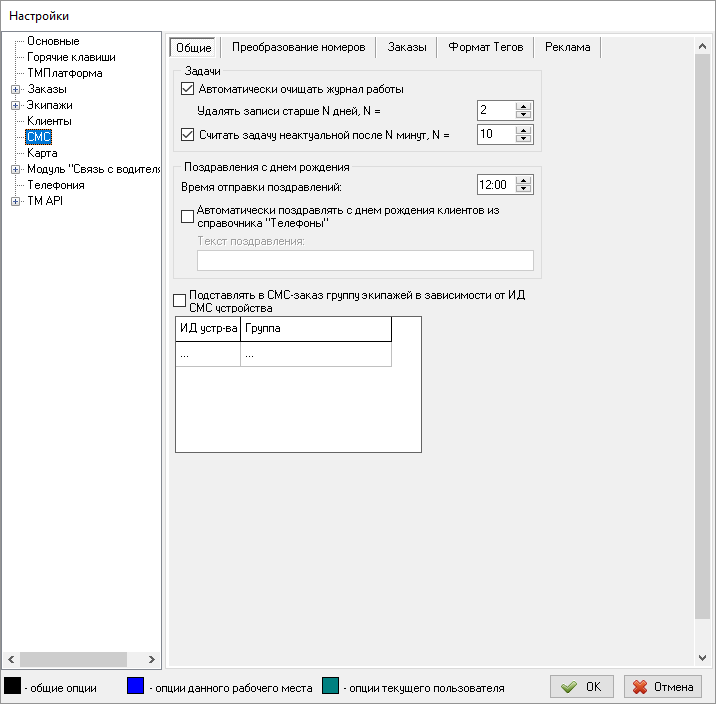Click the ИД устр-ва table cell

click(208, 354)
